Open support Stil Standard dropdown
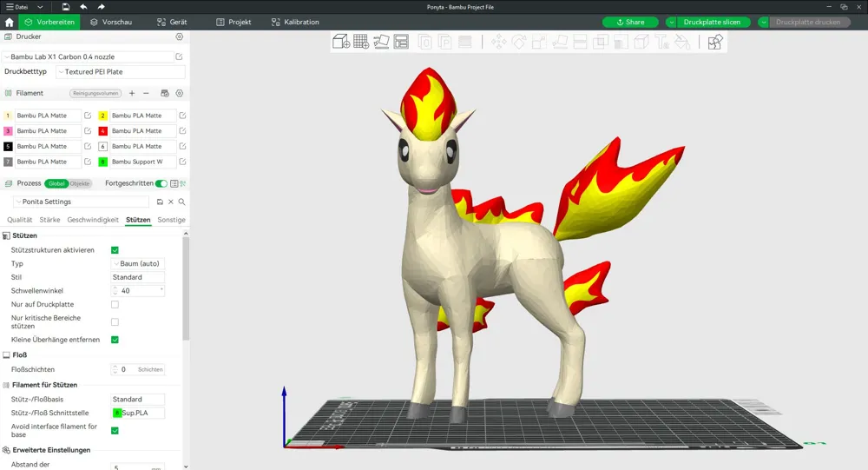 coord(138,277)
